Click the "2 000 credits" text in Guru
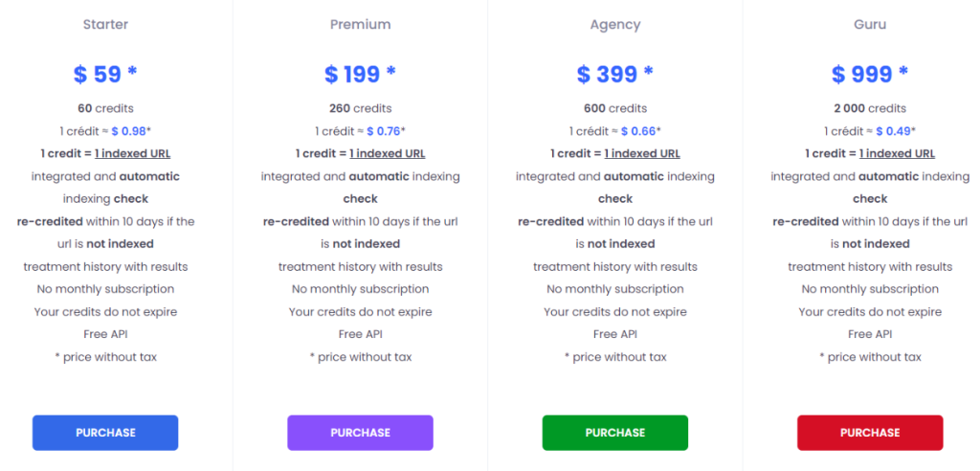This screenshot has width=980, height=471. click(x=870, y=108)
